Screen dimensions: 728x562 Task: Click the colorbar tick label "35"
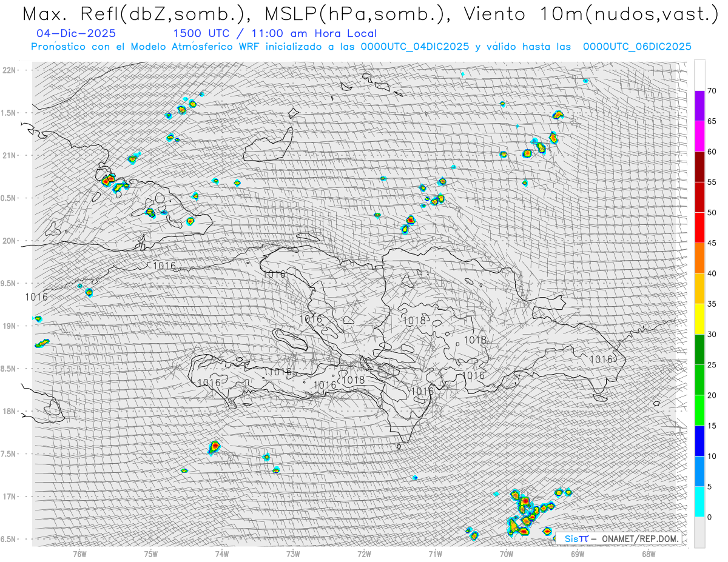(712, 304)
